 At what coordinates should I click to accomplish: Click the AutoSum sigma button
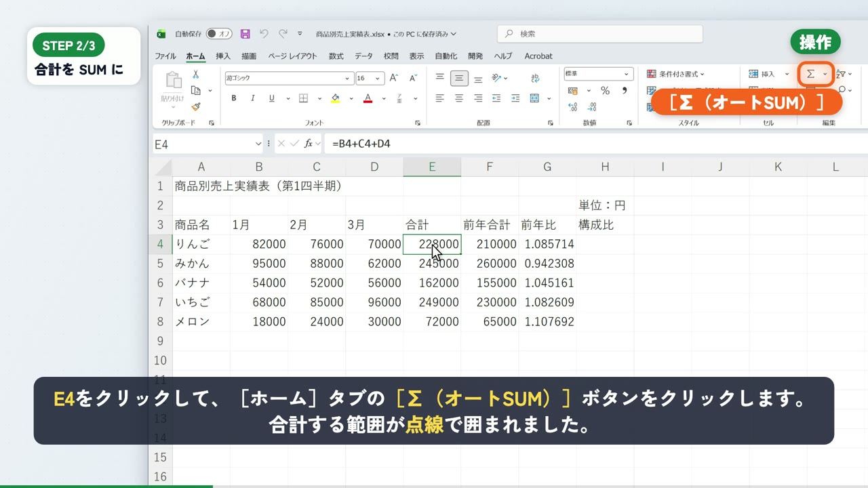pos(810,74)
